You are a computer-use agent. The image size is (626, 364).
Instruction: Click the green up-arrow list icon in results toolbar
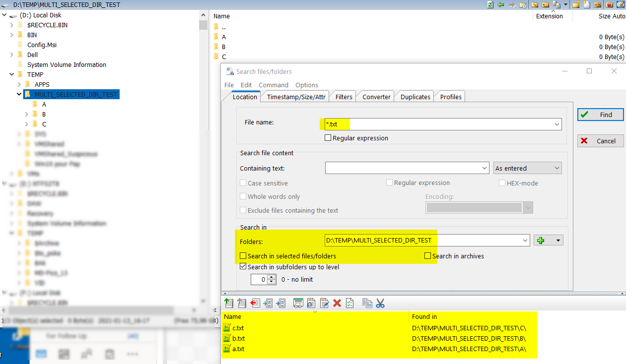tap(229, 303)
